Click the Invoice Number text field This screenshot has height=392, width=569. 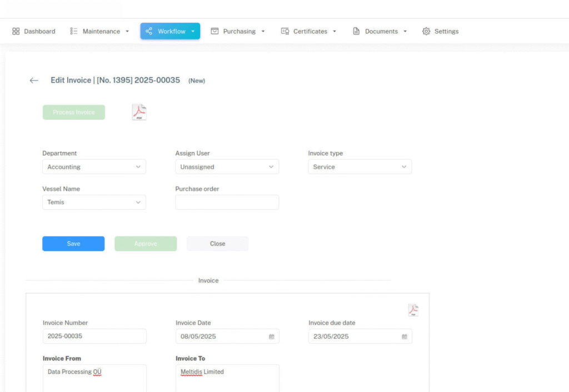tap(94, 336)
